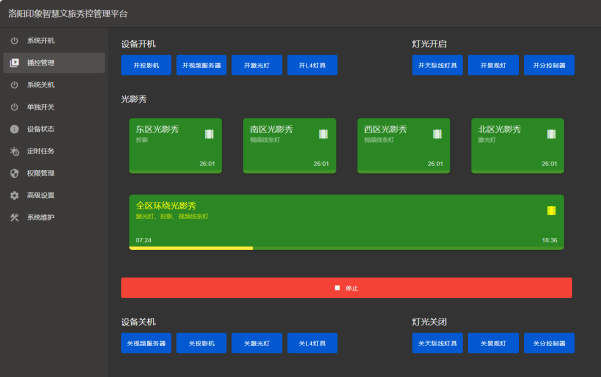
Task: Click the 开视频服务器 button
Action: 201,65
